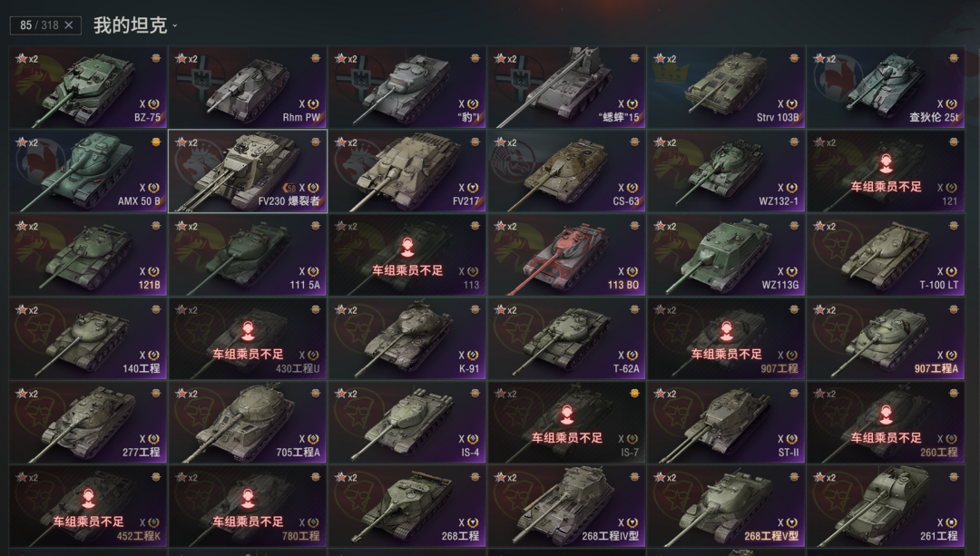
Task: Select the 268工程IV型 tank card
Action: point(566,506)
